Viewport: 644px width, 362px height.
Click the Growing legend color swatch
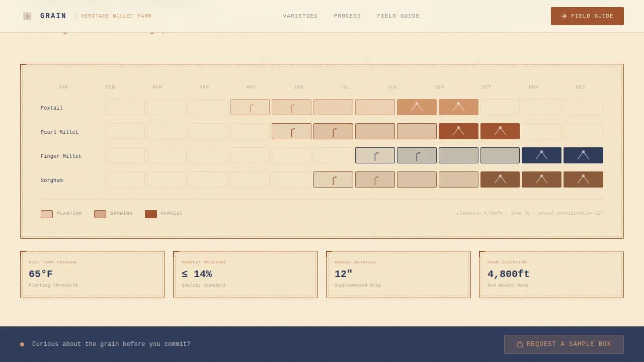(x=100, y=214)
